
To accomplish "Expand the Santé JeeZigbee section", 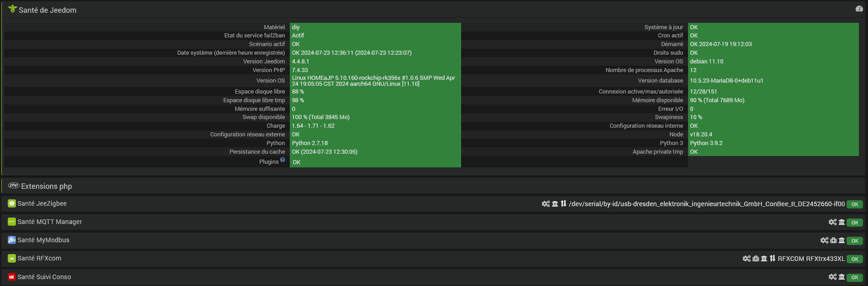I will tap(42, 203).
